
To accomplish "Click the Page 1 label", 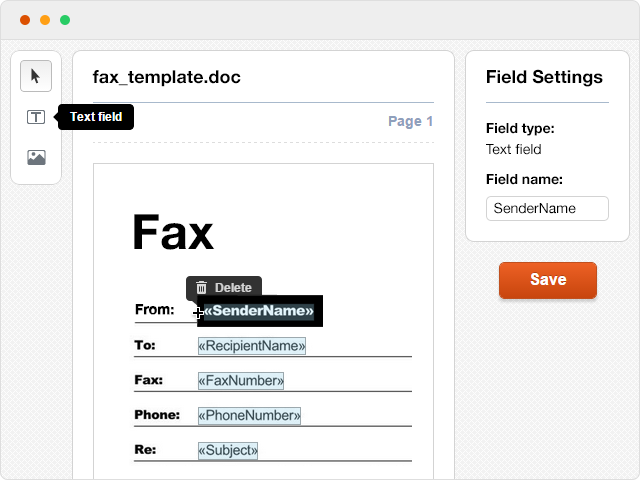I will point(410,122).
